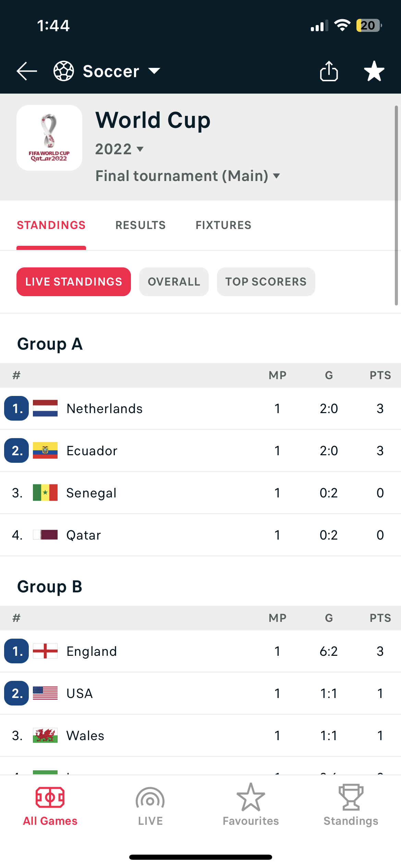Screen dimensions: 401x868
Task: Toggle the favourite star in header
Action: 374,71
